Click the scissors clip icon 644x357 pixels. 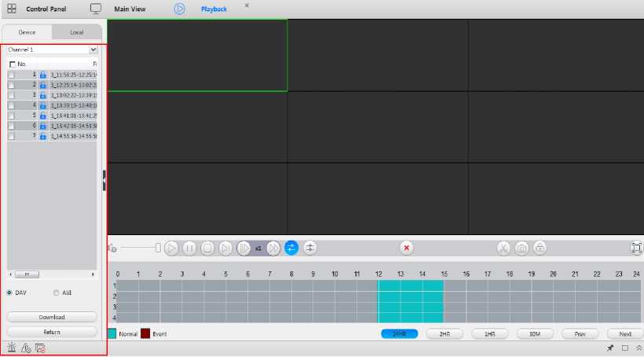pos(503,248)
